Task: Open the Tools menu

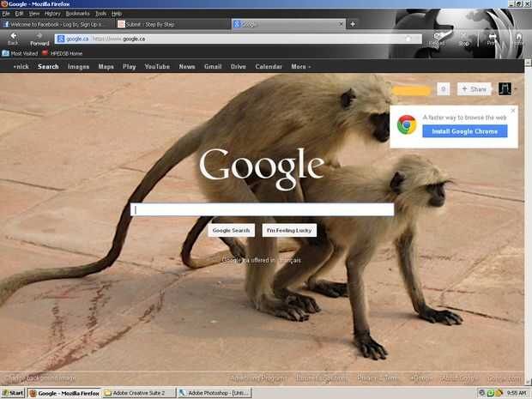Action: tap(100, 14)
